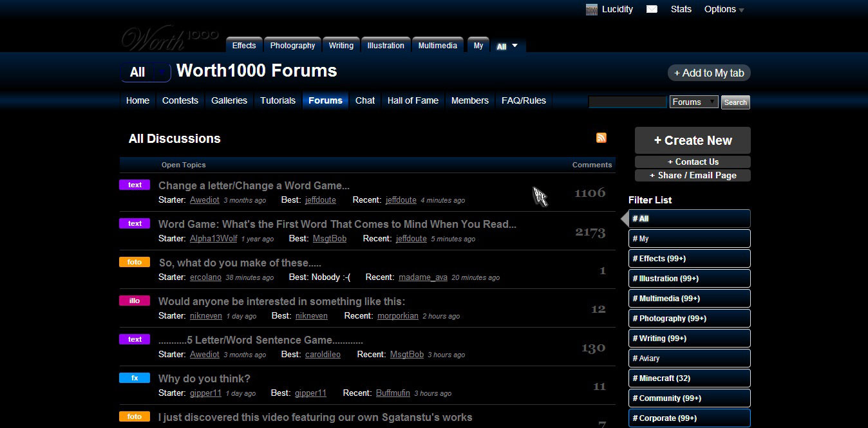This screenshot has width=868, height=428.
Task: Click ercolano starter link
Action: [205, 277]
